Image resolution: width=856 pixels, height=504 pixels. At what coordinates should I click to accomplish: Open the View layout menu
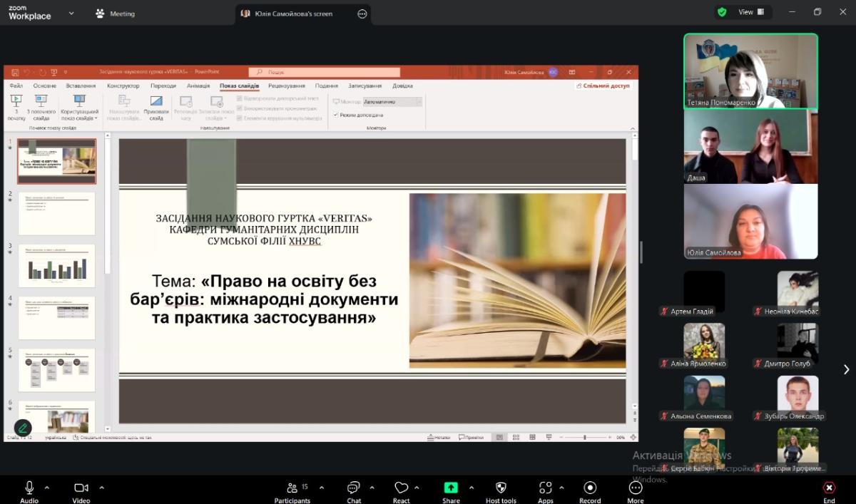click(x=751, y=12)
